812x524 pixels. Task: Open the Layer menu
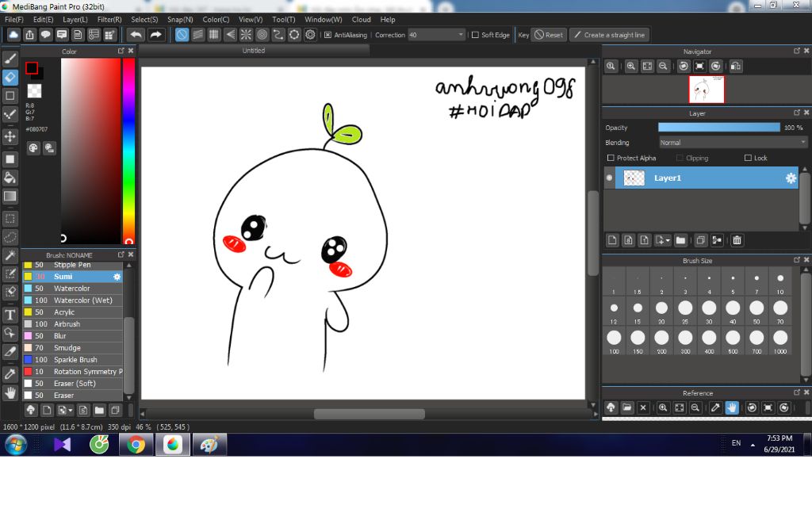[x=75, y=20]
